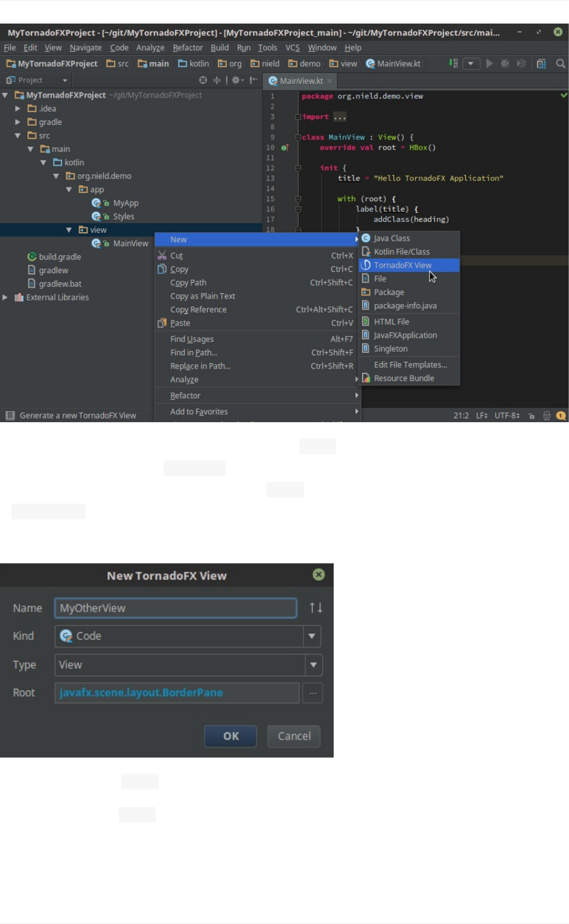Choose TornadoFX View from New submenu
This screenshot has width=569, height=924.
[409, 265]
